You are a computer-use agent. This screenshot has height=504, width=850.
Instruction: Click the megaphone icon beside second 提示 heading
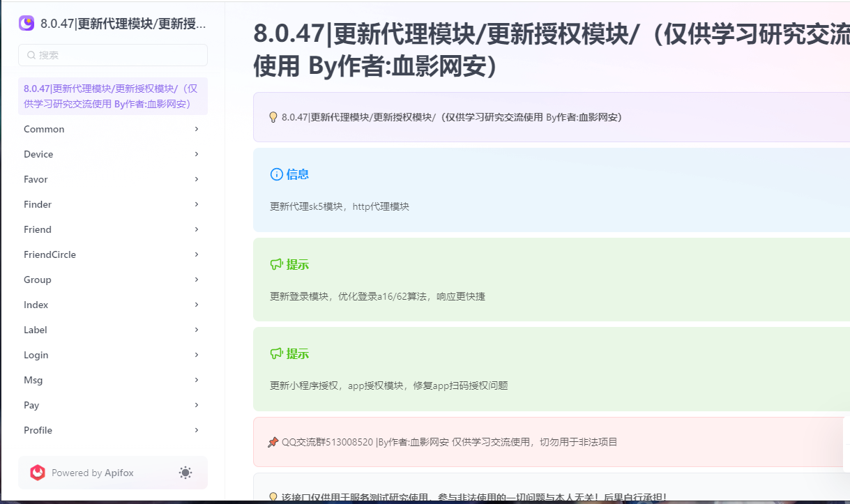276,353
